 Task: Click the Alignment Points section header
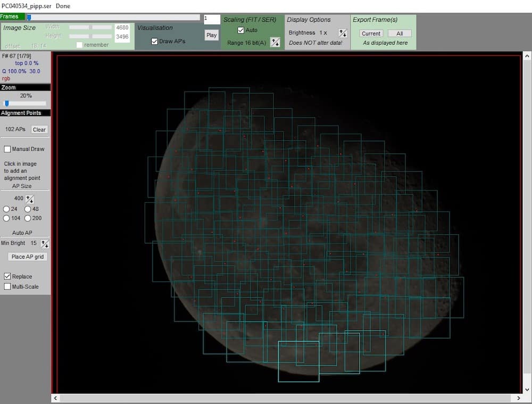point(25,113)
